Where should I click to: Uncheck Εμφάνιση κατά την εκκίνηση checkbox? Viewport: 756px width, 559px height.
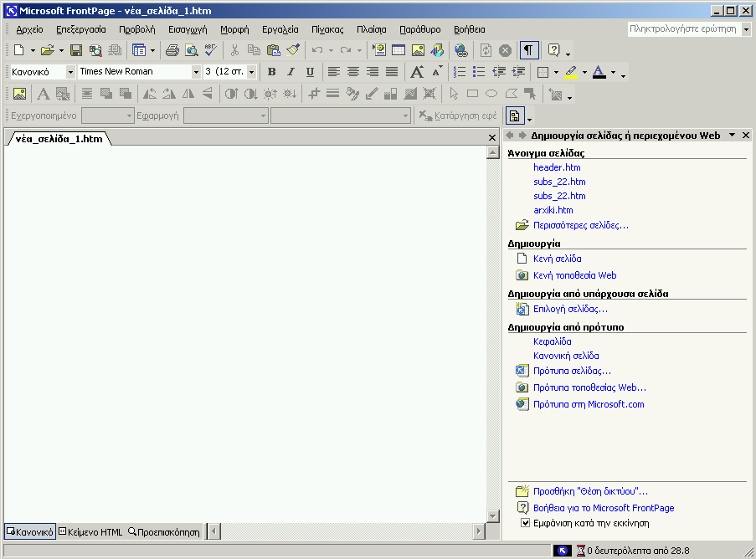(x=526, y=523)
